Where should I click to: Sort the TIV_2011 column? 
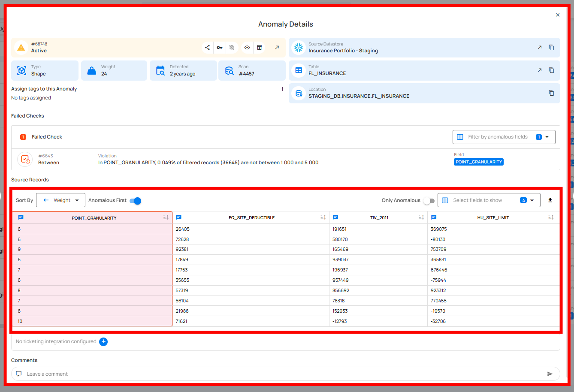421,217
